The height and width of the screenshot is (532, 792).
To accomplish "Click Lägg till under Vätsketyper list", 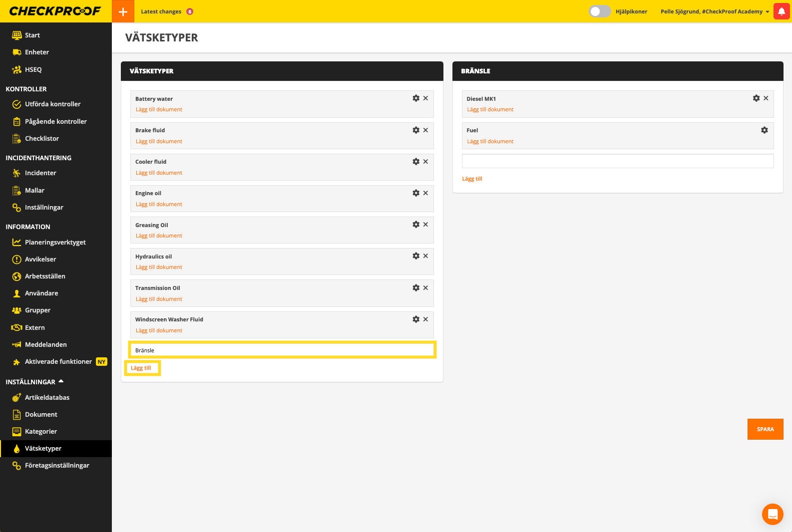I will (141, 368).
